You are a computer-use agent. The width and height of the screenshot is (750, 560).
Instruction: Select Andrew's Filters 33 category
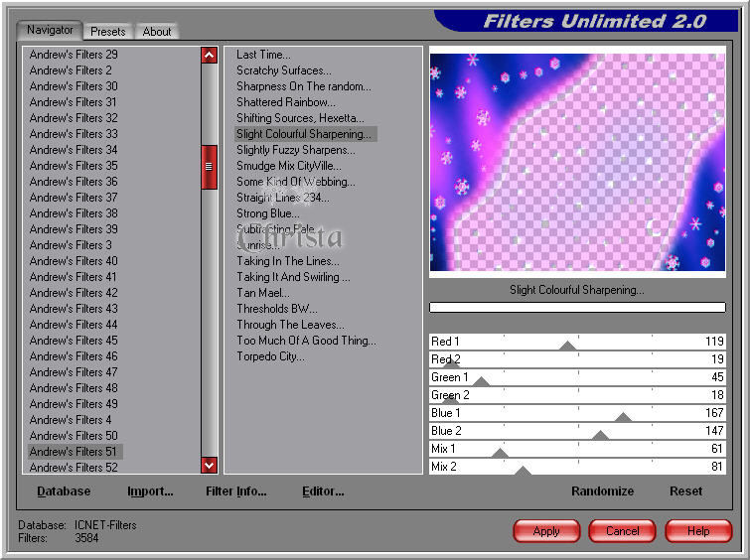74,134
